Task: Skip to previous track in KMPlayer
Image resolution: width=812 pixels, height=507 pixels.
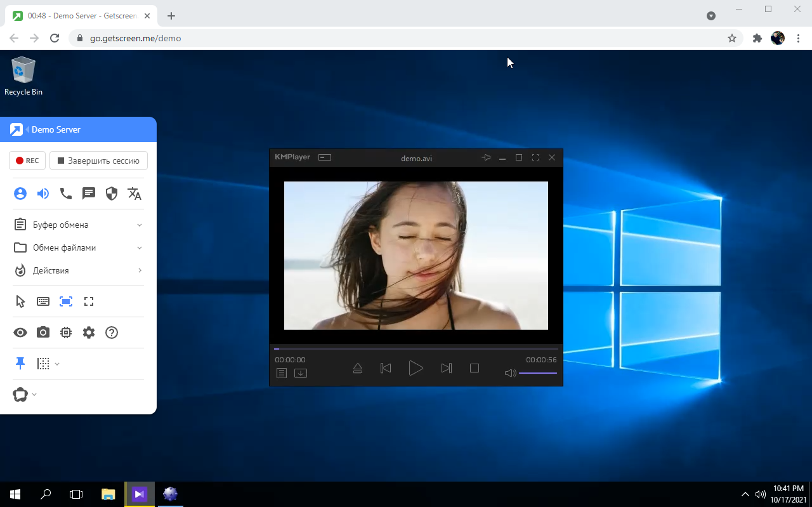Action: (x=386, y=368)
